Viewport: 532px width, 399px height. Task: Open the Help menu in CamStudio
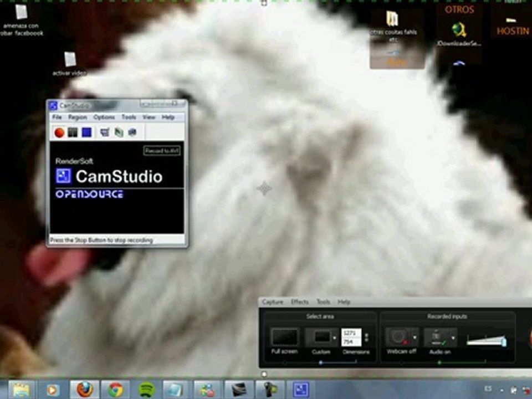click(168, 117)
